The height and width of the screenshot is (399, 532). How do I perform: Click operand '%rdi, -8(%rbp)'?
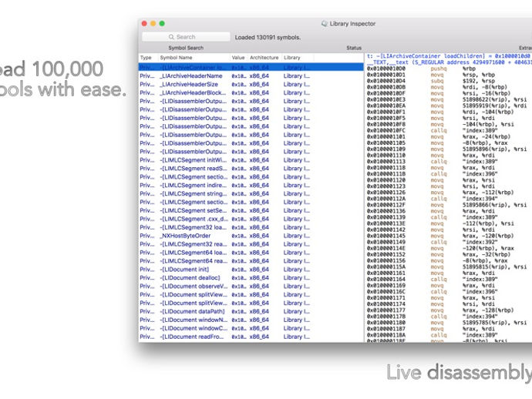(484, 87)
